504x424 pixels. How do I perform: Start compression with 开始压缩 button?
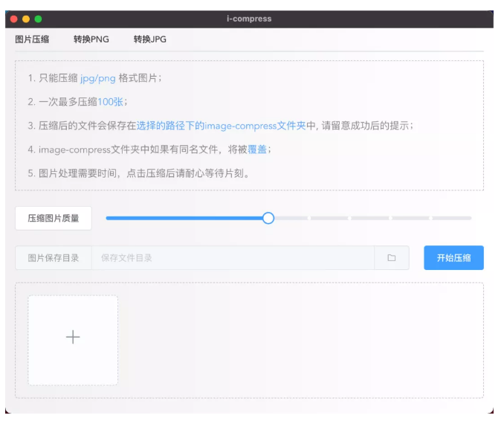point(453,257)
